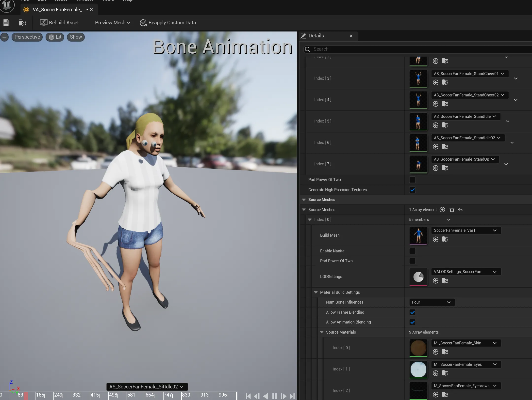Open the AS_SoccerFanFemale_SitIdle02 animation dropdown
The height and width of the screenshot is (400, 532).
pyautogui.click(x=147, y=387)
